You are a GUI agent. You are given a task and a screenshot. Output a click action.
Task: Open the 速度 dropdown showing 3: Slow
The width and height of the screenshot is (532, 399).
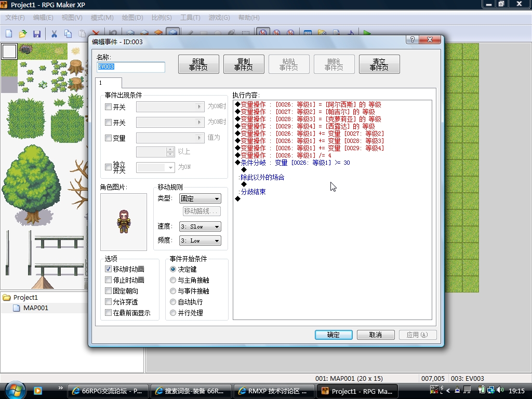[x=200, y=227]
